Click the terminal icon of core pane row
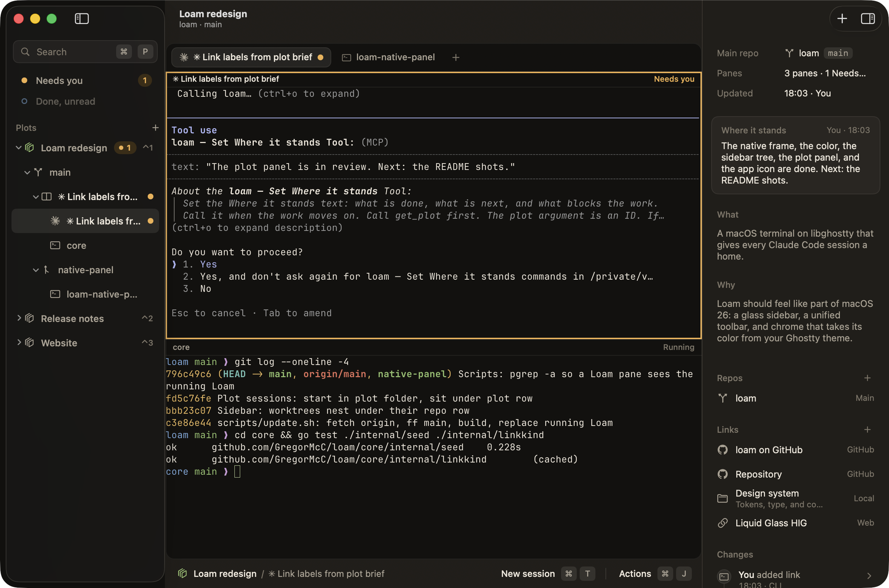This screenshot has width=889, height=588. tap(55, 245)
